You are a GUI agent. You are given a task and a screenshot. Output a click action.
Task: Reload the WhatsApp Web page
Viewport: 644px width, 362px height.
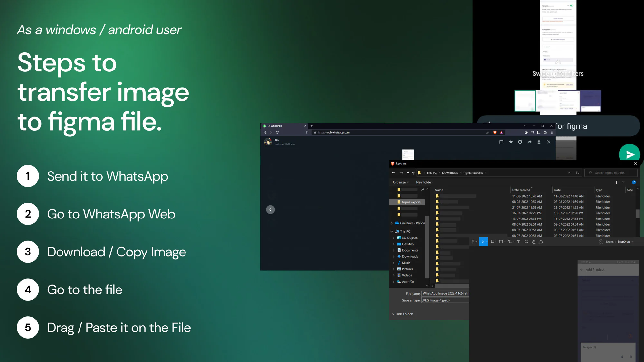point(277,132)
